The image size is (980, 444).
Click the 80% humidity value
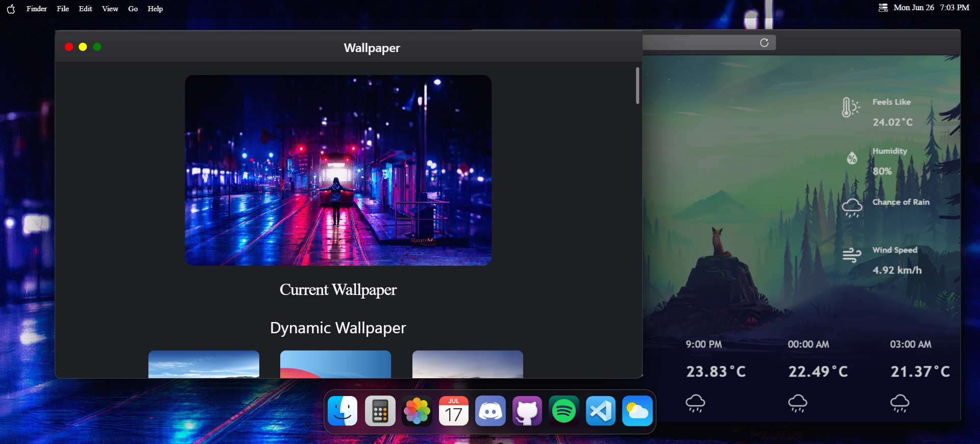point(882,171)
